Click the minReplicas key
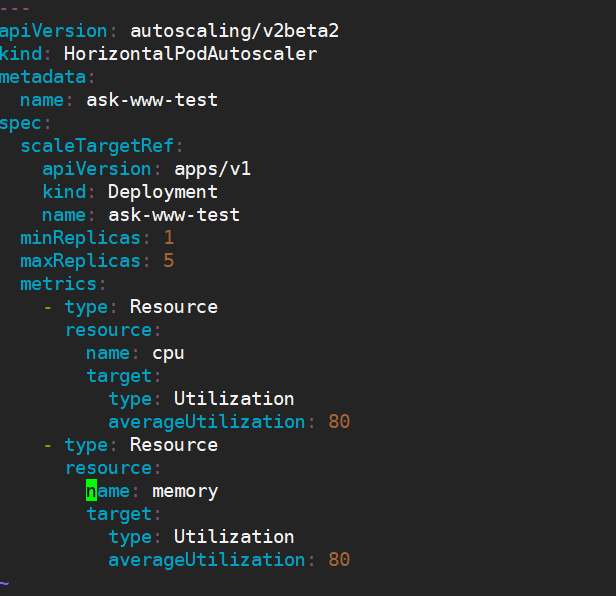This screenshot has width=616, height=596. 80,238
